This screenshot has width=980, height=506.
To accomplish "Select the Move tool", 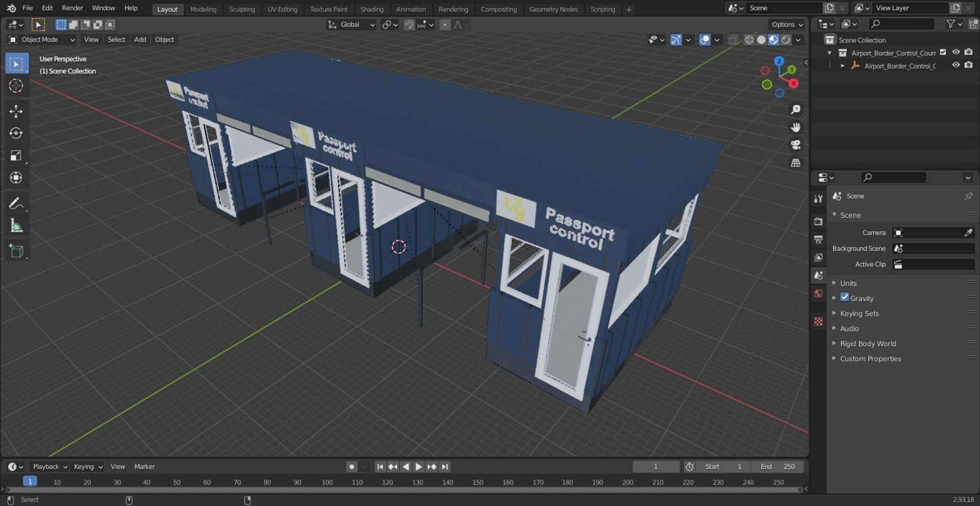I will (x=16, y=111).
